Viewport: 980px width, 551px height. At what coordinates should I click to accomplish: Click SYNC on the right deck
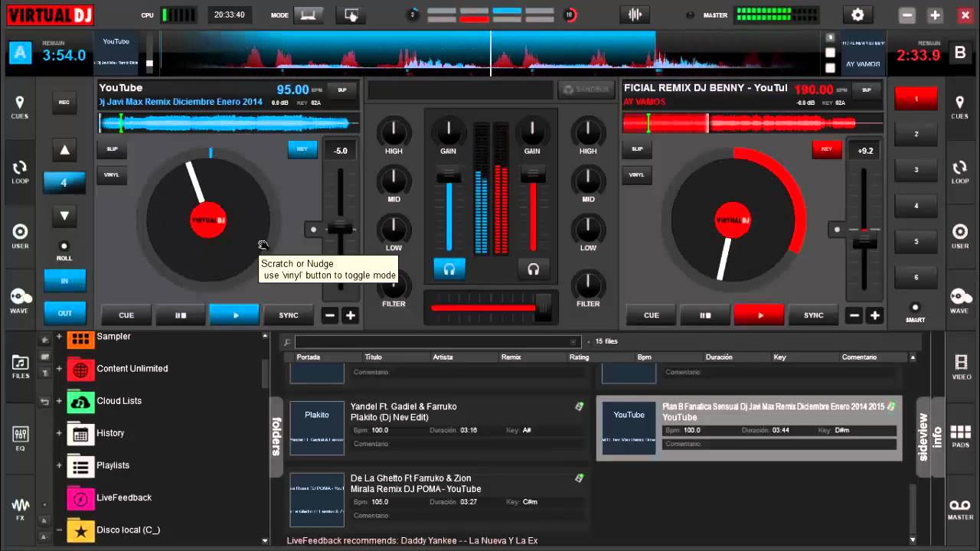(814, 315)
